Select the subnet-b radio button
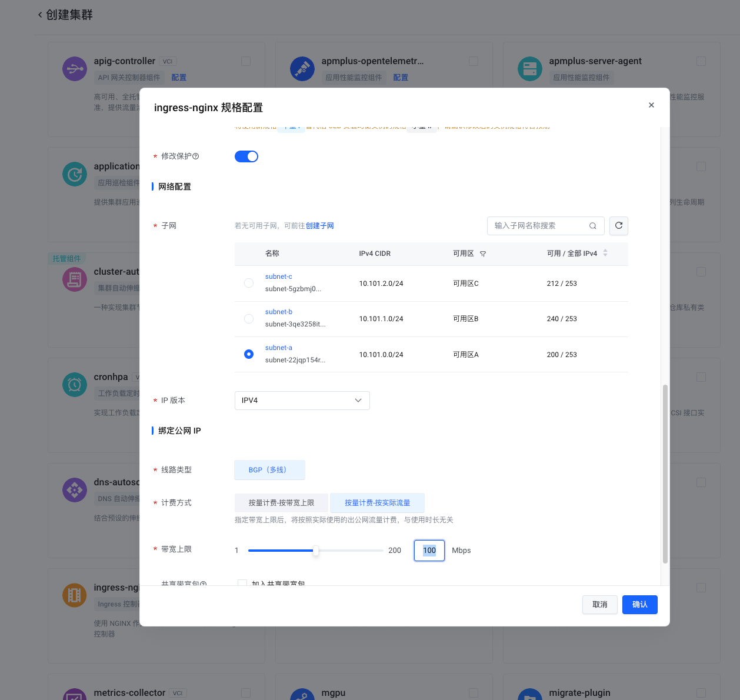740x700 pixels. click(249, 319)
